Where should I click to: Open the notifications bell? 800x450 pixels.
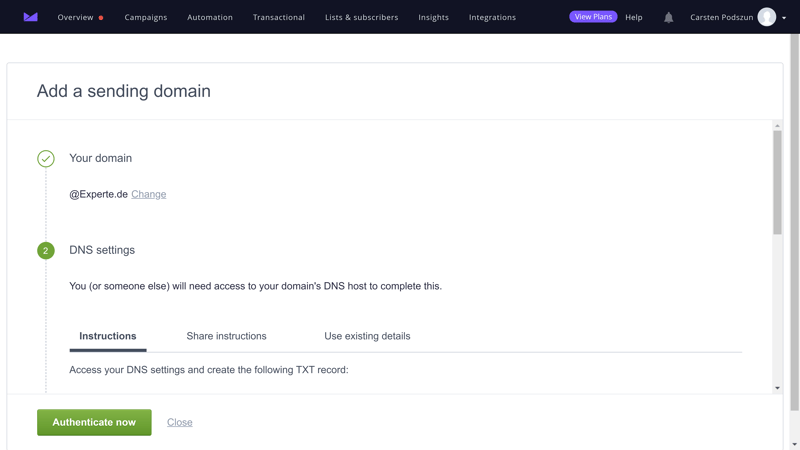(669, 17)
